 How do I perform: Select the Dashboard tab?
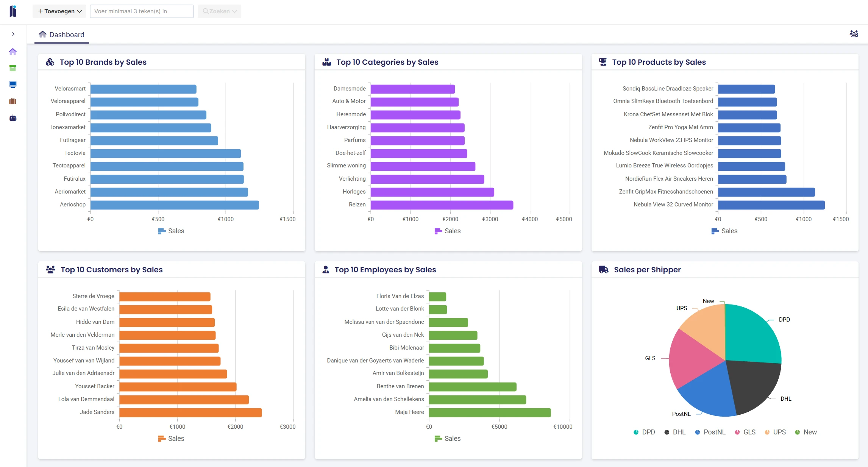[62, 35]
